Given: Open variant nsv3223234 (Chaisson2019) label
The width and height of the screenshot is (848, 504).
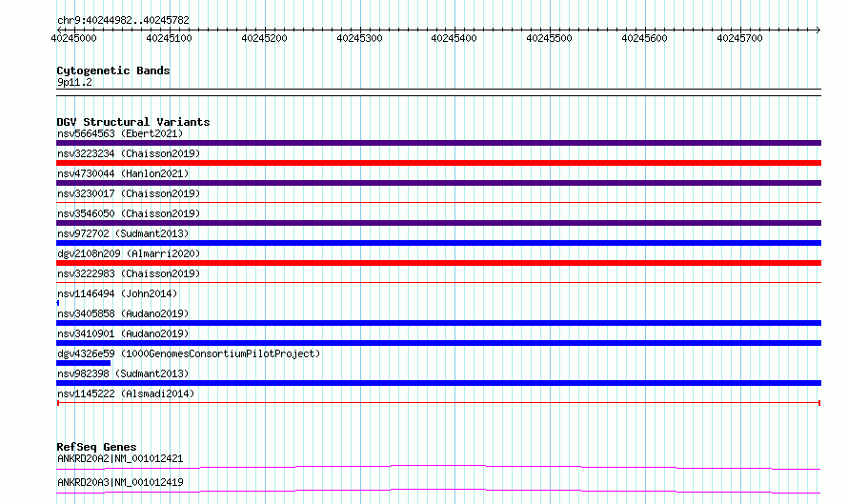Looking at the screenshot, I should click(x=129, y=153).
